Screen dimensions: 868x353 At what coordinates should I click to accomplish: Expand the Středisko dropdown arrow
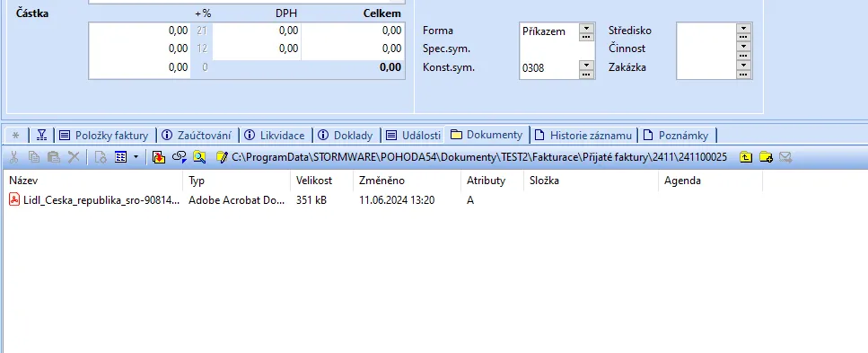pos(744,28)
